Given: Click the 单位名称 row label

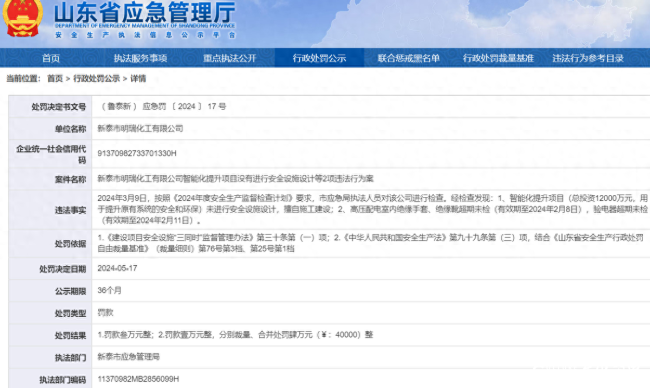Looking at the screenshot, I should click(70, 129).
